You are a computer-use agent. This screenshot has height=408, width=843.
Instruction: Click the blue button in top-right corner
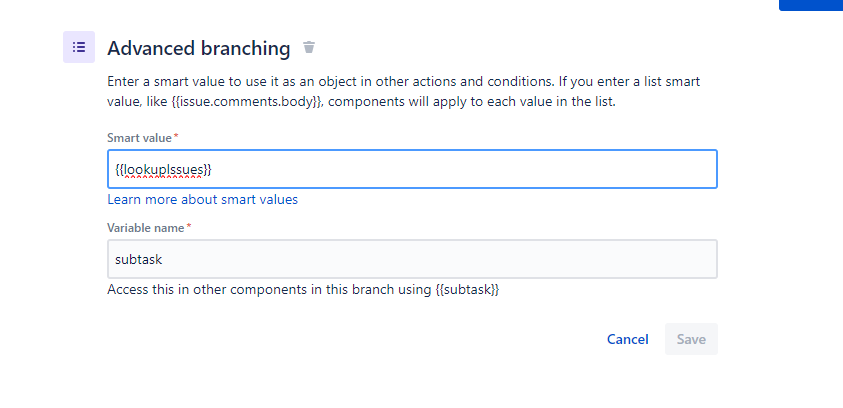point(811,5)
